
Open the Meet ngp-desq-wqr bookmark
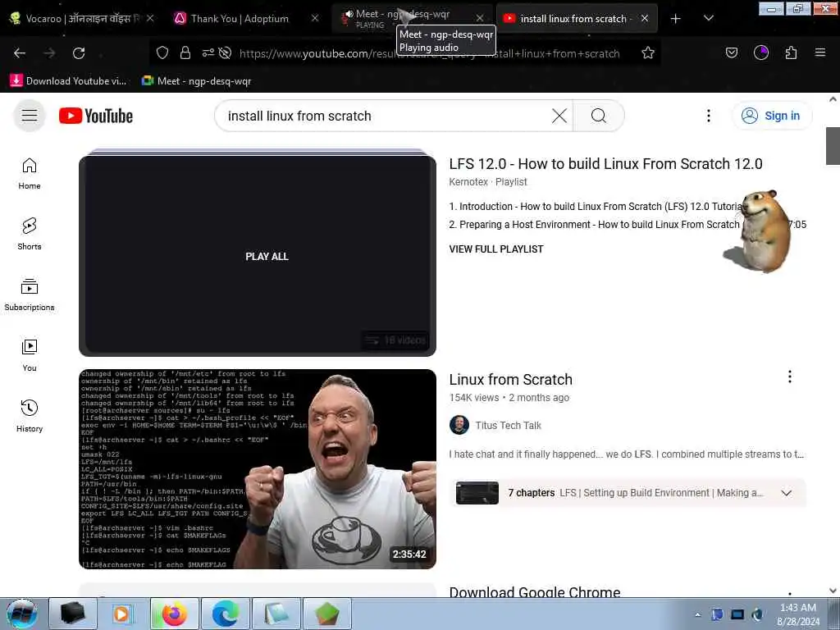pyautogui.click(x=196, y=81)
